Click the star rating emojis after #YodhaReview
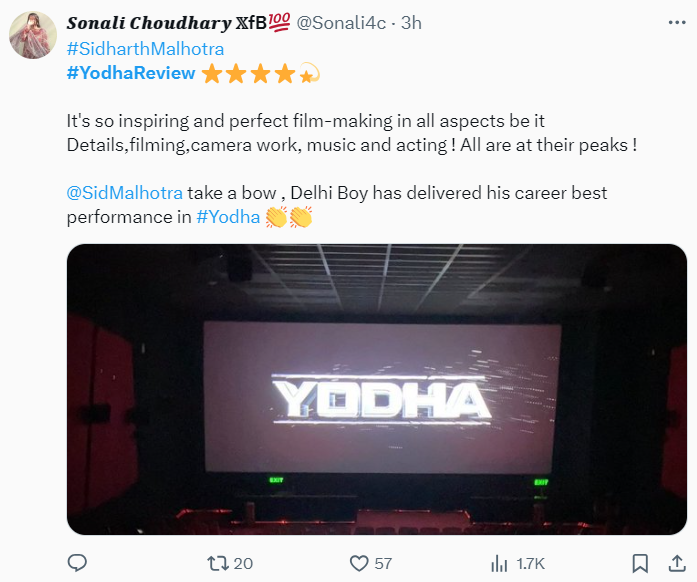 pyautogui.click(x=260, y=73)
